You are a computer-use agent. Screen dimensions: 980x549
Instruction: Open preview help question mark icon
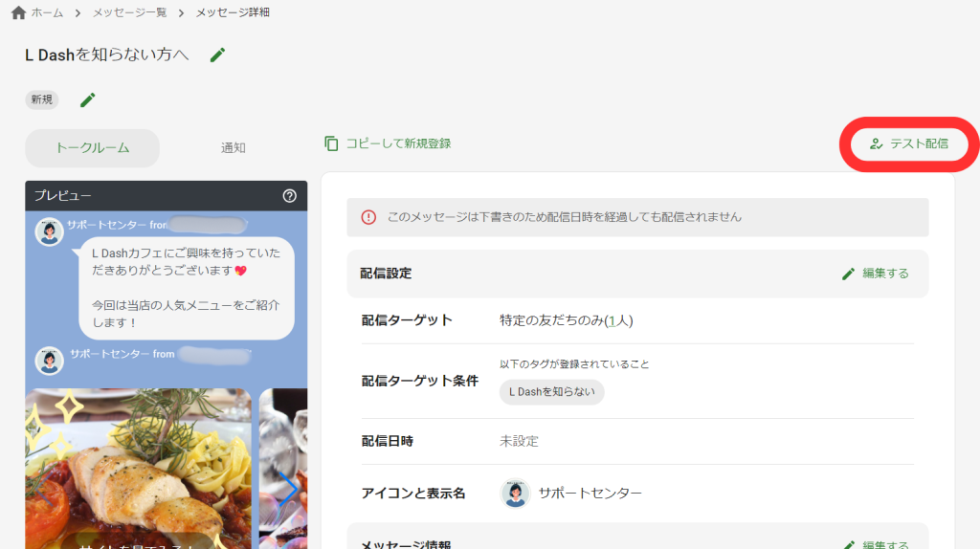[x=289, y=196]
